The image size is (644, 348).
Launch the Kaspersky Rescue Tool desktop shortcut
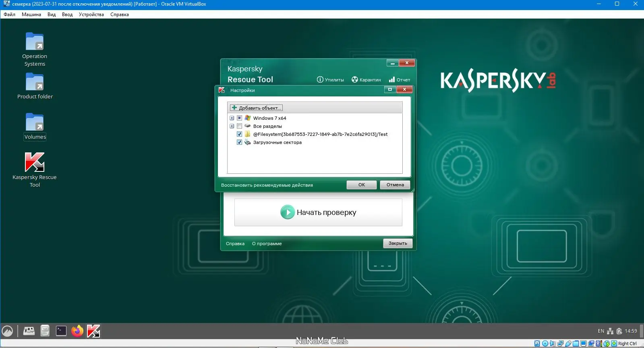pyautogui.click(x=35, y=169)
